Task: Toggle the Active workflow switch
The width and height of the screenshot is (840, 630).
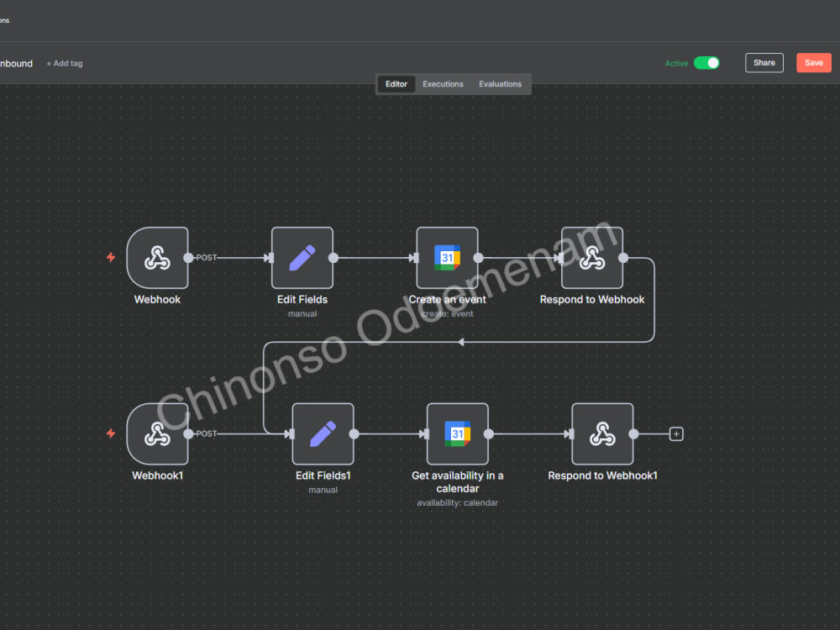Action: tap(706, 63)
